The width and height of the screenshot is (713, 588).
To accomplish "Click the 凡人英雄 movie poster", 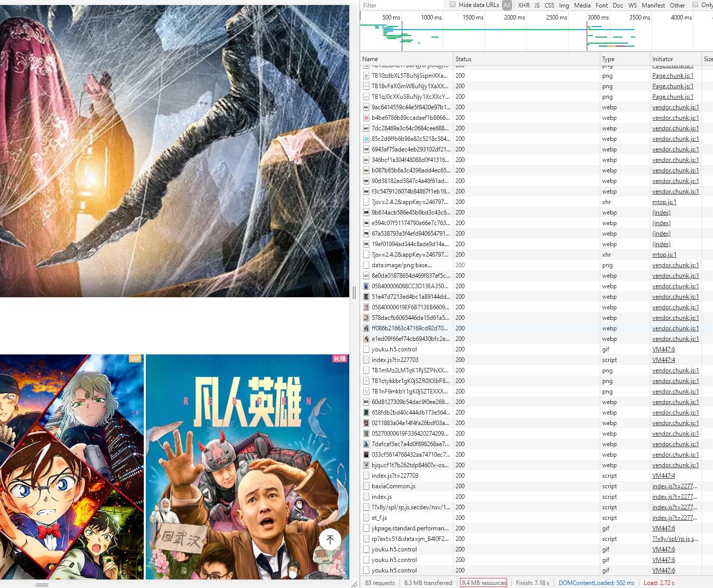I will (247, 467).
